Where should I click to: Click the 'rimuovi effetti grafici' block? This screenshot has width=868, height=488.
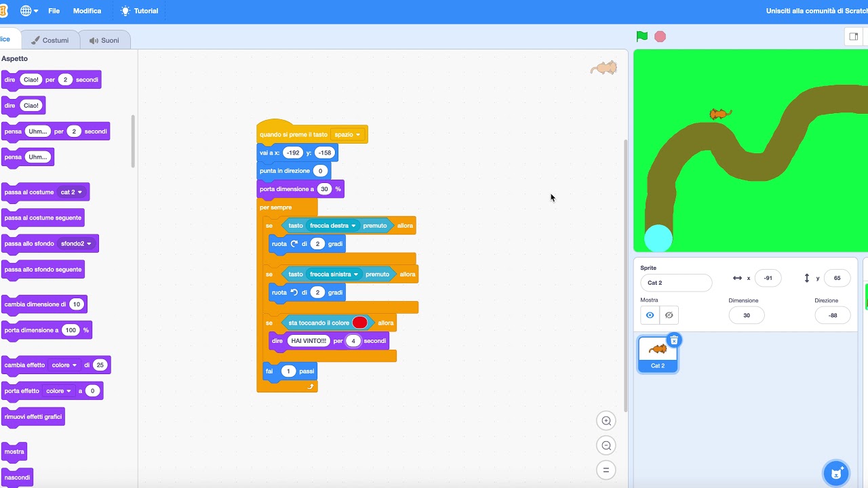(33, 417)
